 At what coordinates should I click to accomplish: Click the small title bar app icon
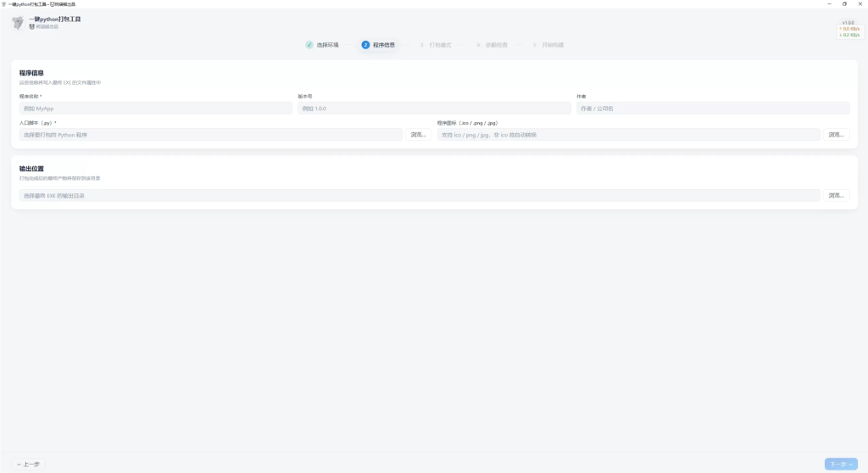tap(4, 4)
